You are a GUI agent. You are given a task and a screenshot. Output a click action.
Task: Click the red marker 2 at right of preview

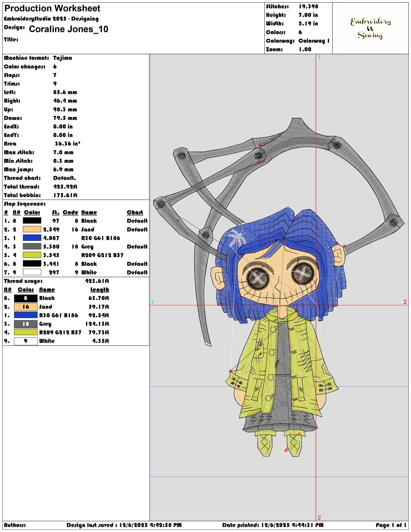[405, 302]
